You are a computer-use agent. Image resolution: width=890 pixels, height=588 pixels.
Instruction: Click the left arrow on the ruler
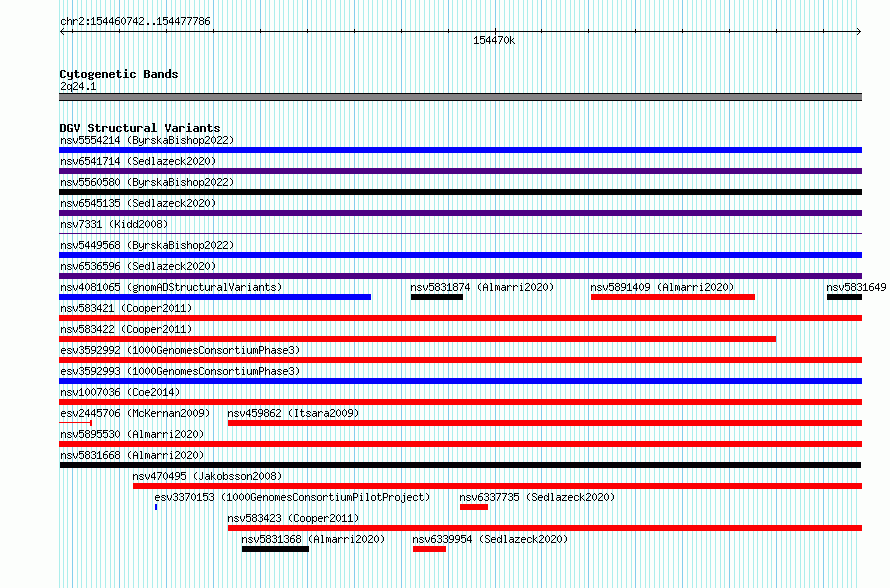click(63, 32)
